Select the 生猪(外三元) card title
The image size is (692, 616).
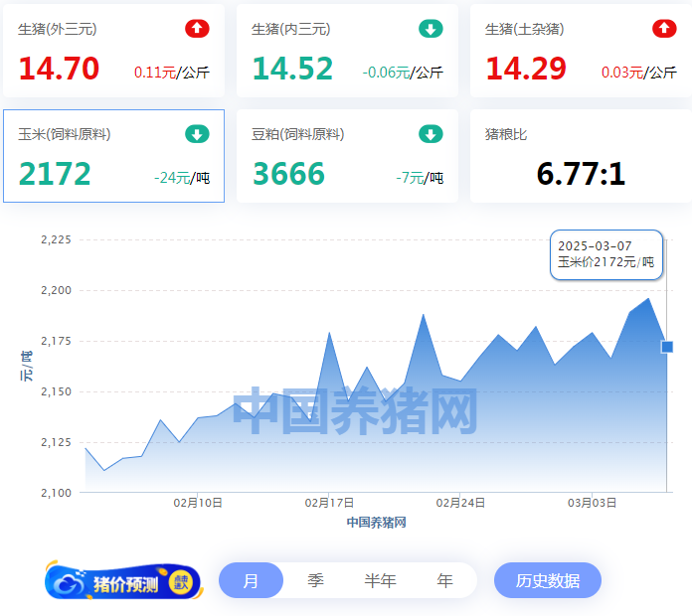click(58, 29)
